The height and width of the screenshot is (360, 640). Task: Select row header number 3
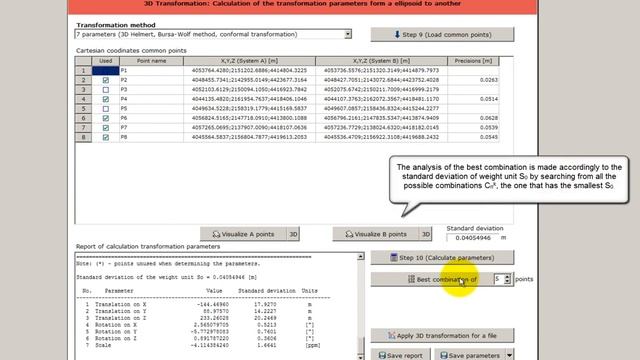[x=84, y=90]
